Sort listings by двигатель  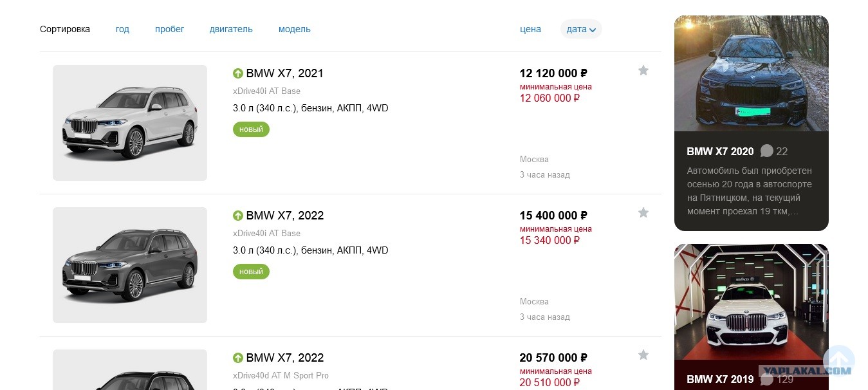click(231, 29)
